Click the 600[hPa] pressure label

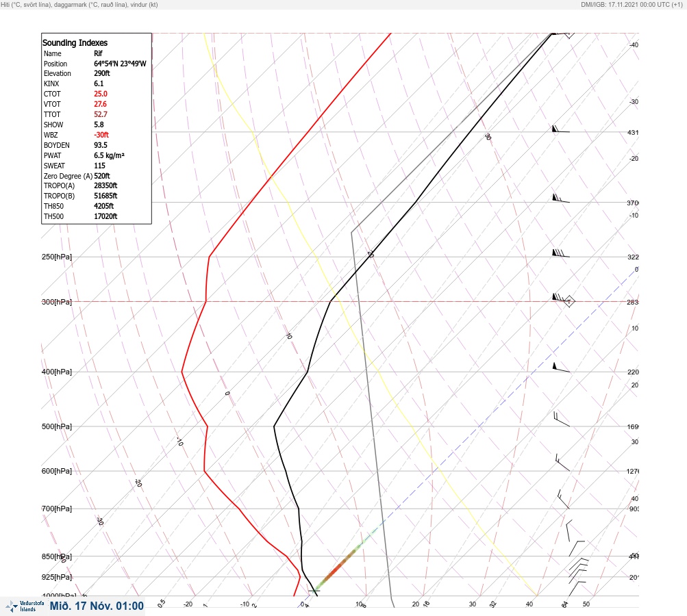click(x=57, y=471)
